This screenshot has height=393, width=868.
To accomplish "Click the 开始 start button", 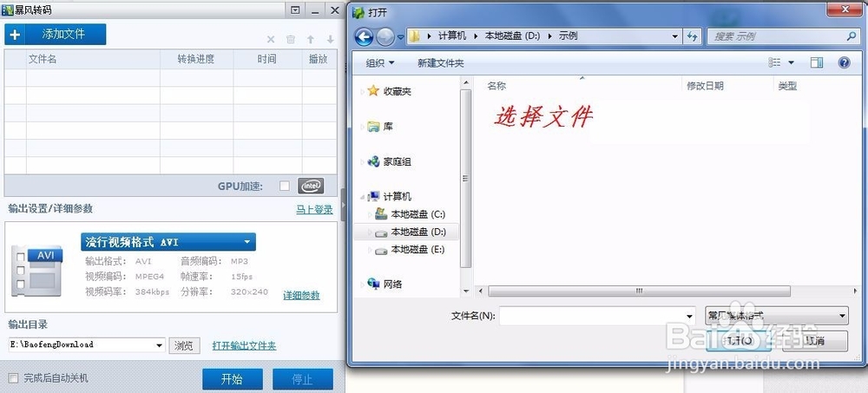I will click(x=232, y=379).
